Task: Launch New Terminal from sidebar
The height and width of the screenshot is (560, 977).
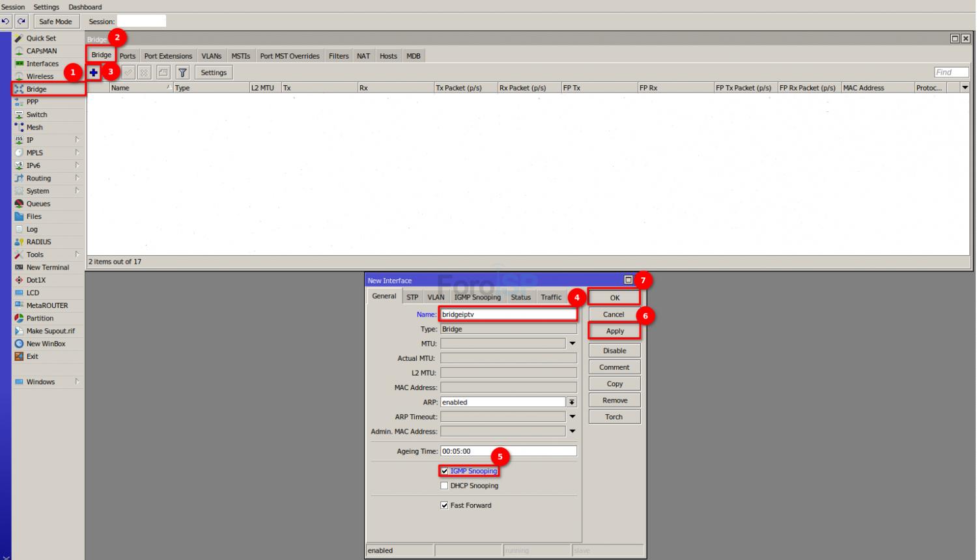Action: click(47, 267)
